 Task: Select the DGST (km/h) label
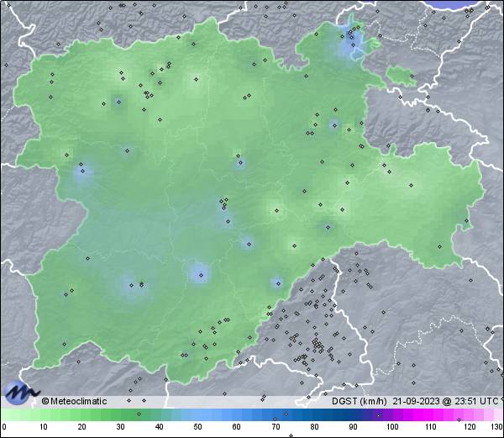coord(360,401)
